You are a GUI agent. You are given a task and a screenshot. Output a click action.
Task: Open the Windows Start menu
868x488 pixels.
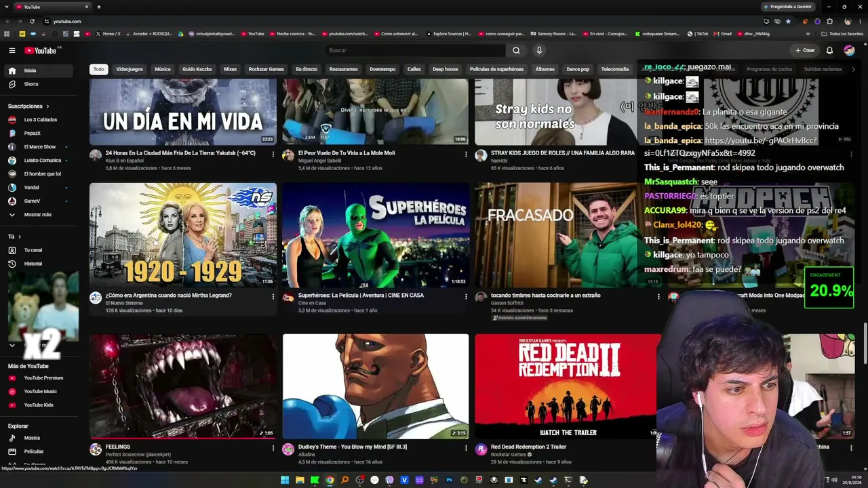coord(285,480)
